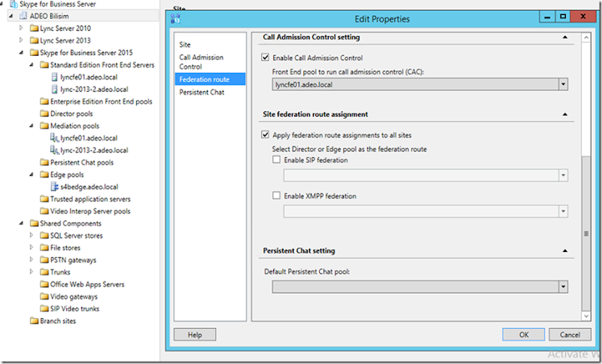602x364 pixels.
Task: Select Persistent Chat navigation item
Action: tap(202, 92)
